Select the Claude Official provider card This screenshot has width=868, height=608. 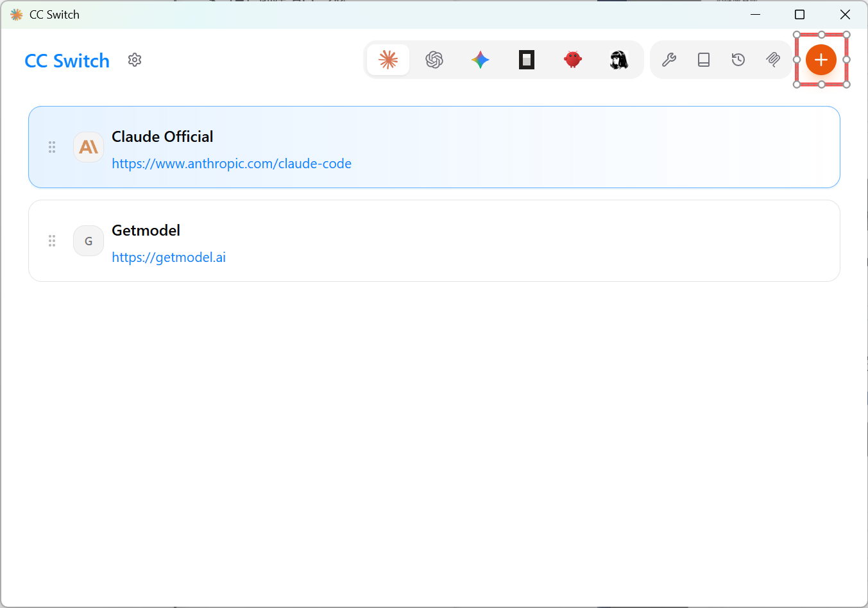[x=434, y=147]
